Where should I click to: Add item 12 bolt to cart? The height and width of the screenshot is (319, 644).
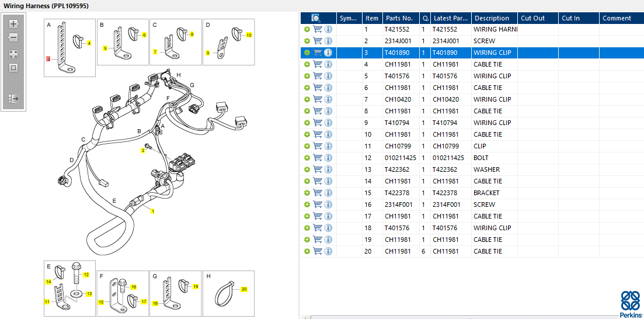[x=318, y=158]
